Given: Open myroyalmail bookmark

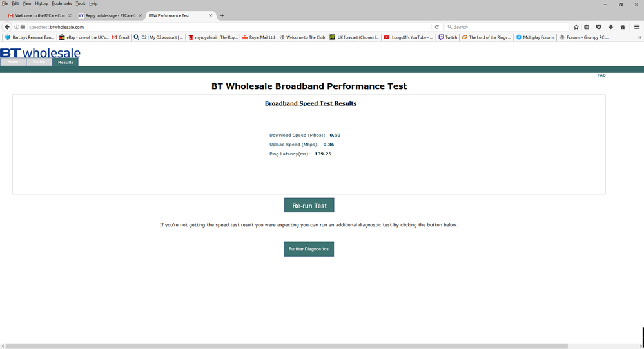Looking at the screenshot, I should click(x=213, y=37).
